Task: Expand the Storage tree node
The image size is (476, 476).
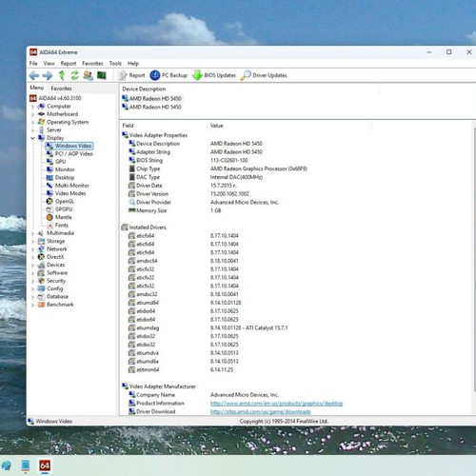Action: [x=32, y=241]
